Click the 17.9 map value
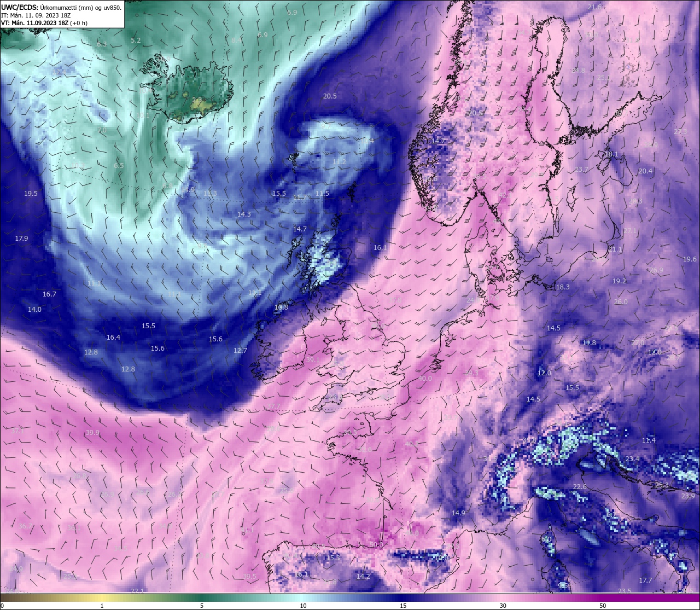The image size is (700, 610). (21, 239)
